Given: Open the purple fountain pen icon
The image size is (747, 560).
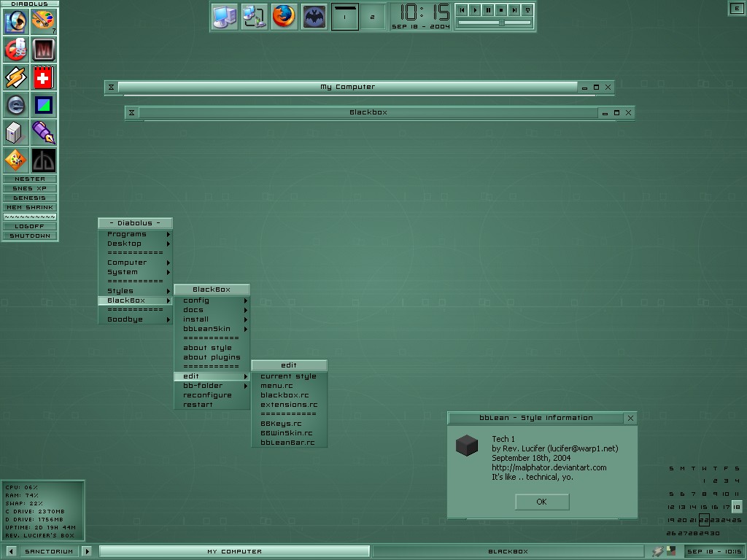Looking at the screenshot, I should pos(43,133).
